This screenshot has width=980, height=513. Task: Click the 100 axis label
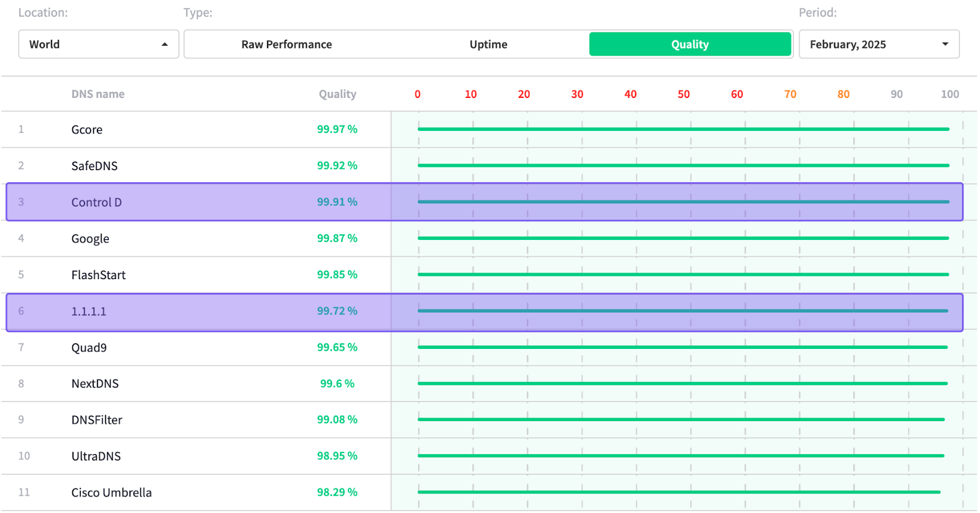click(950, 94)
